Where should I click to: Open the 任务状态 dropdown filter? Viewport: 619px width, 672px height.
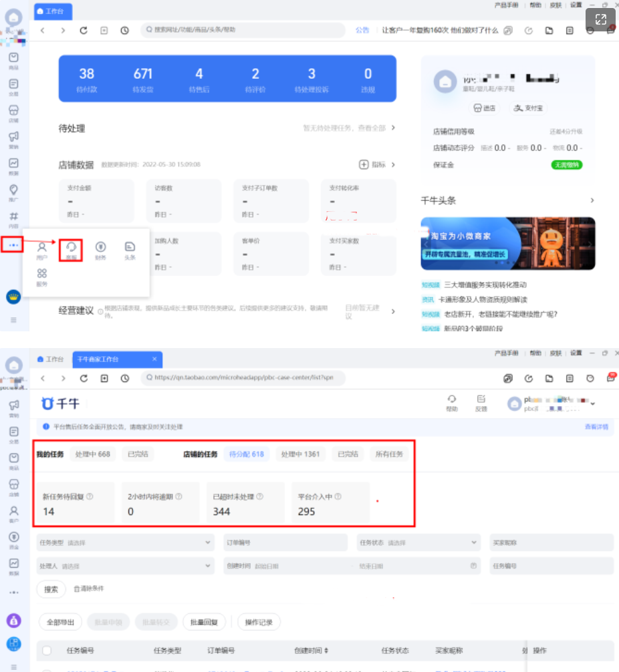(418, 542)
